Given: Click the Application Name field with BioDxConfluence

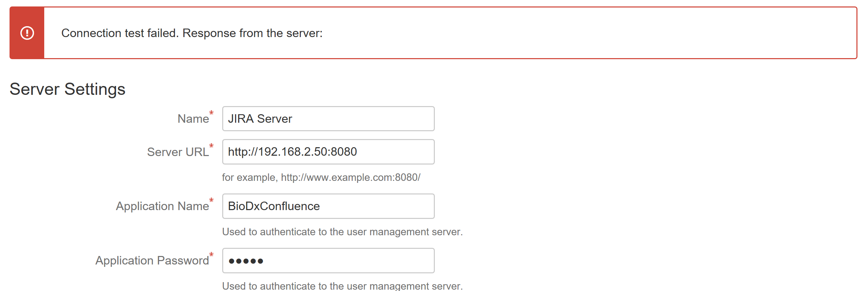Looking at the screenshot, I should (x=328, y=206).
